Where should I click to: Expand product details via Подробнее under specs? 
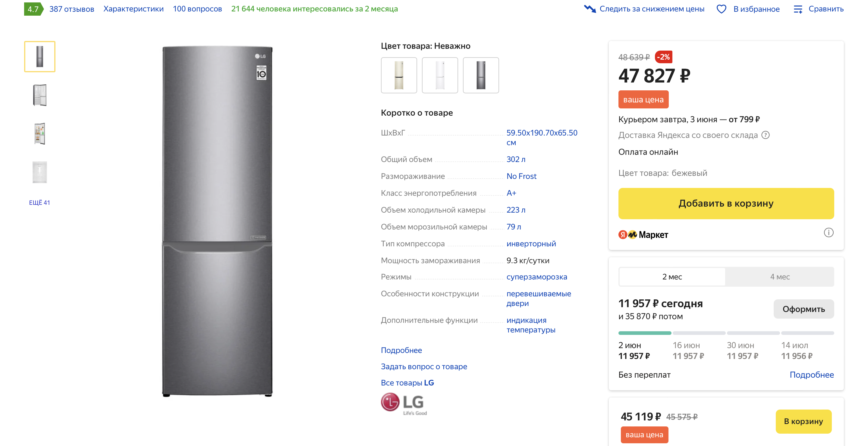[x=401, y=350]
